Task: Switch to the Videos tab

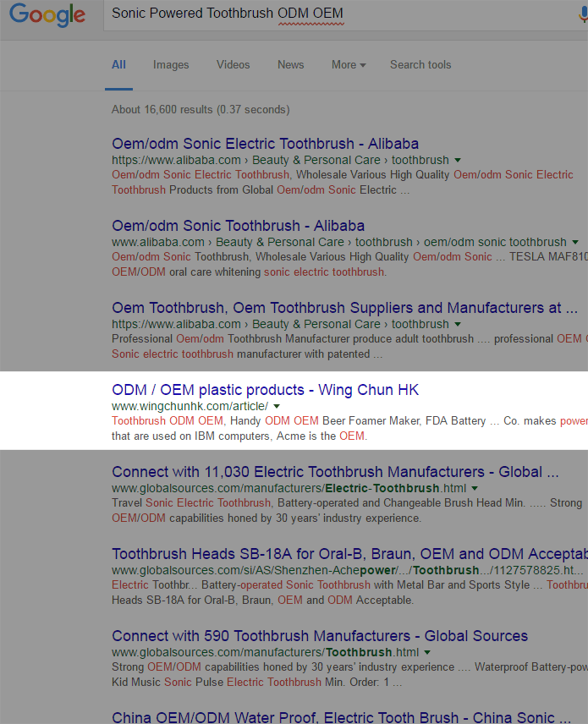Action: tap(234, 64)
